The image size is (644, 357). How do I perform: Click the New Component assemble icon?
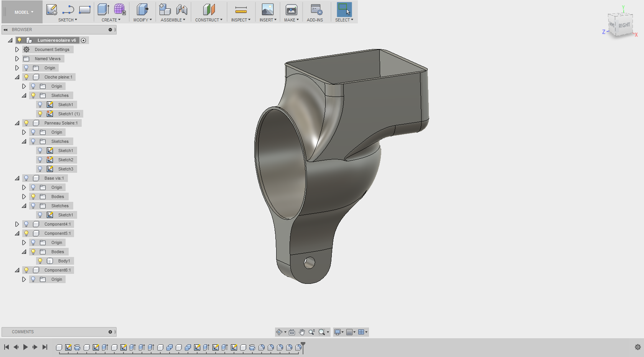tap(165, 10)
